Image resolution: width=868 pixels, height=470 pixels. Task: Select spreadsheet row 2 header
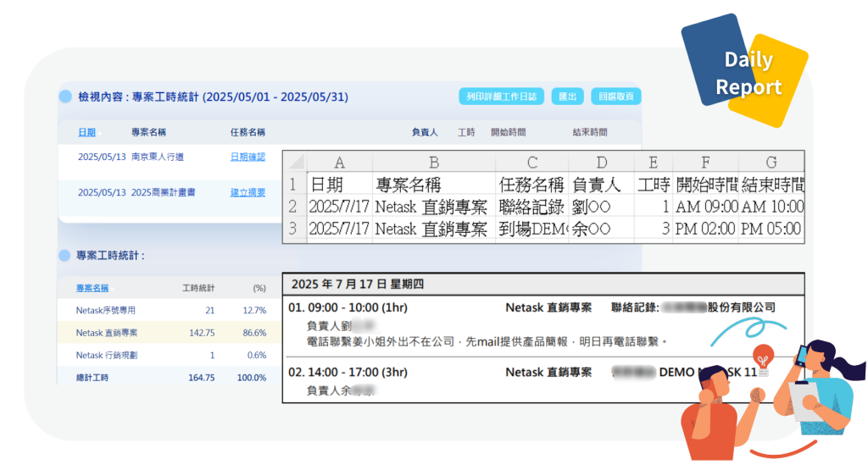tap(292, 206)
